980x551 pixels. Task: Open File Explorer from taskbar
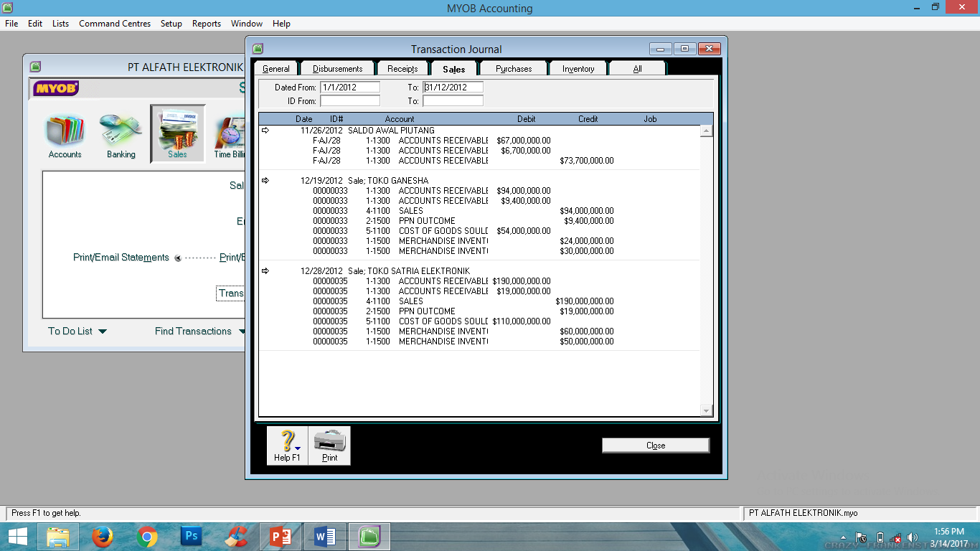(58, 536)
